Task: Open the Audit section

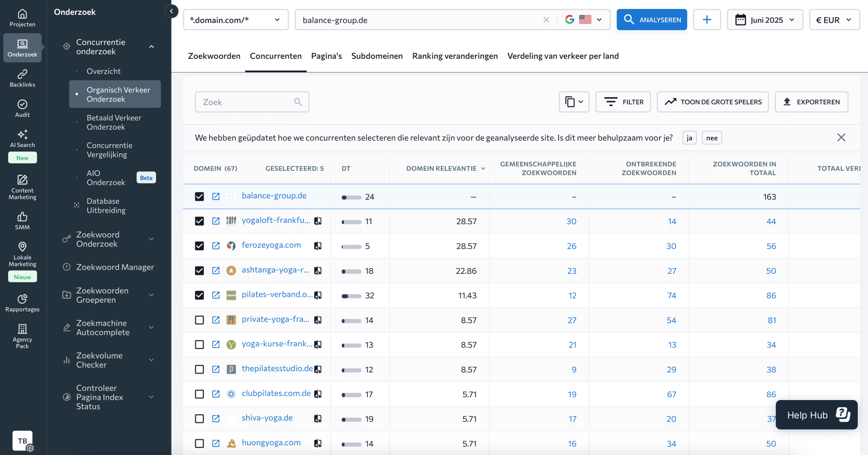Action: [x=22, y=109]
